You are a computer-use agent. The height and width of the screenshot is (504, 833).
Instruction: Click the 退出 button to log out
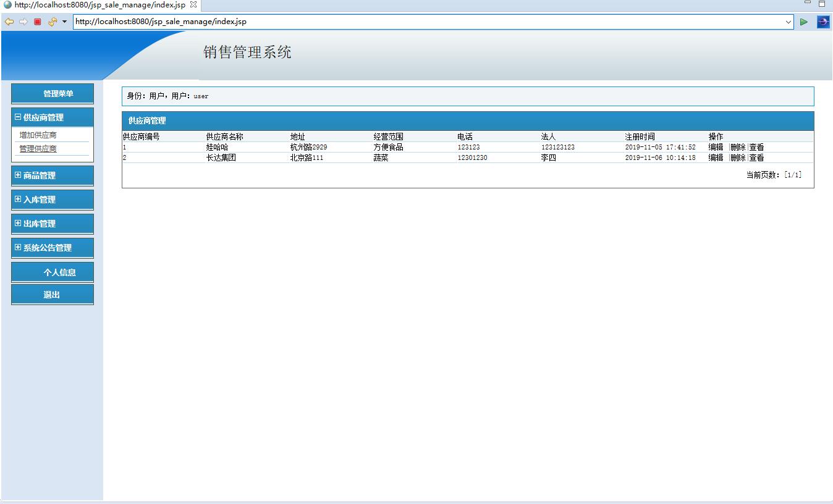coord(52,294)
